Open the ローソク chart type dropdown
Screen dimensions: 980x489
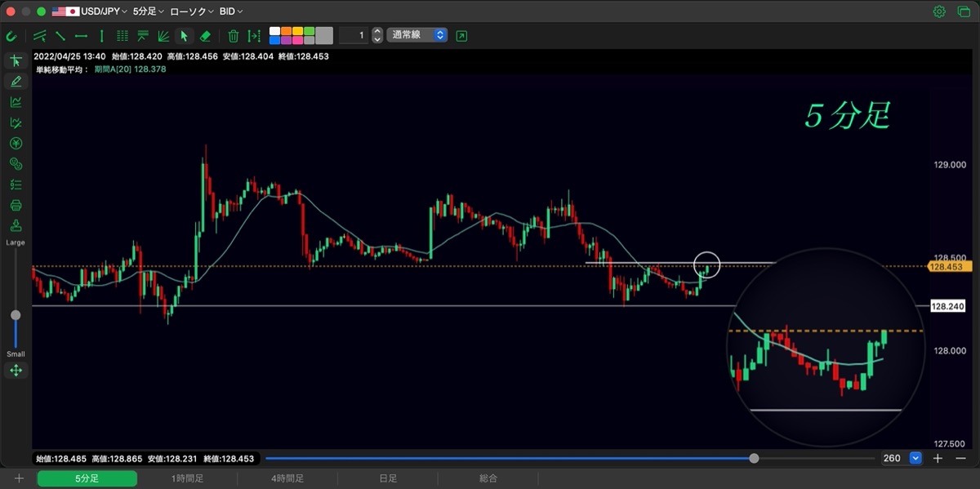point(192,11)
